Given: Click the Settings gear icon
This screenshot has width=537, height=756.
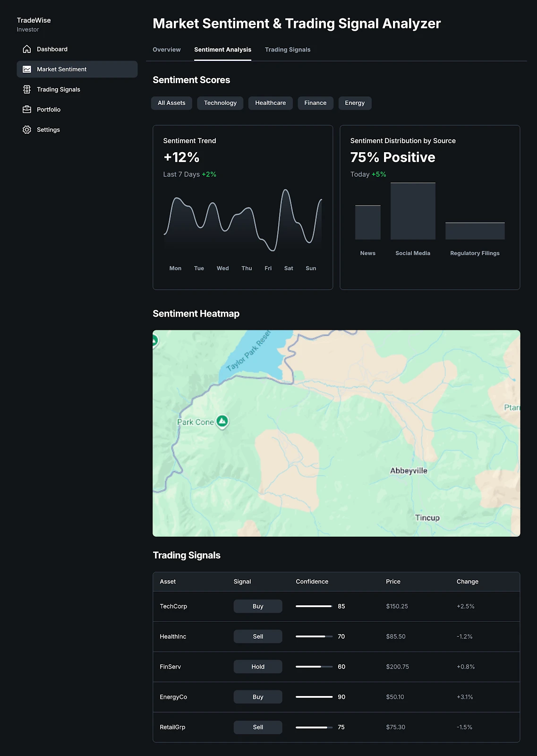Looking at the screenshot, I should [x=27, y=129].
